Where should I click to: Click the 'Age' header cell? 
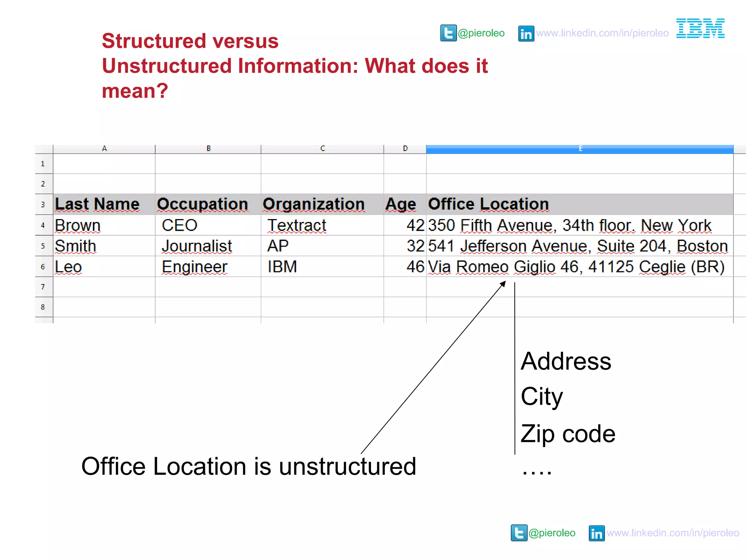pos(405,204)
